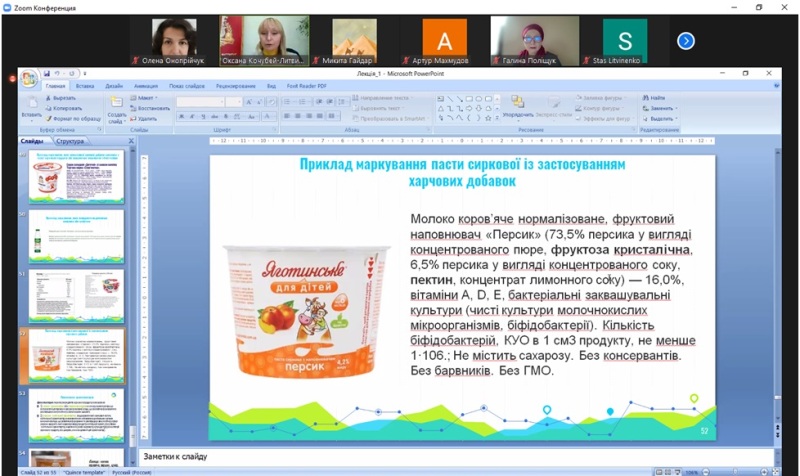Open the Анимация ribbon tab
Viewport: 800px width, 476px height.
pyautogui.click(x=146, y=86)
